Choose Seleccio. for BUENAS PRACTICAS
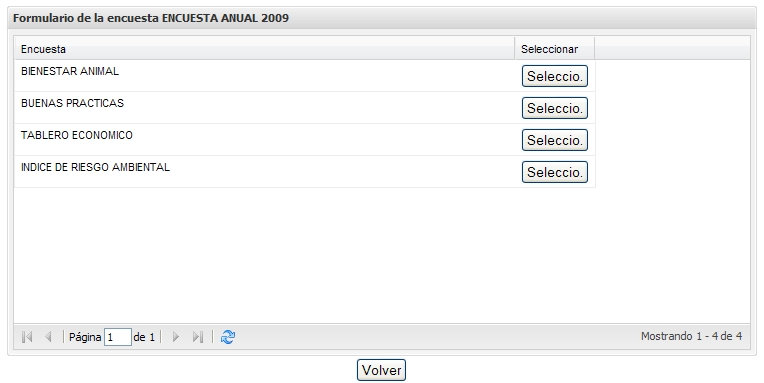 (554, 108)
